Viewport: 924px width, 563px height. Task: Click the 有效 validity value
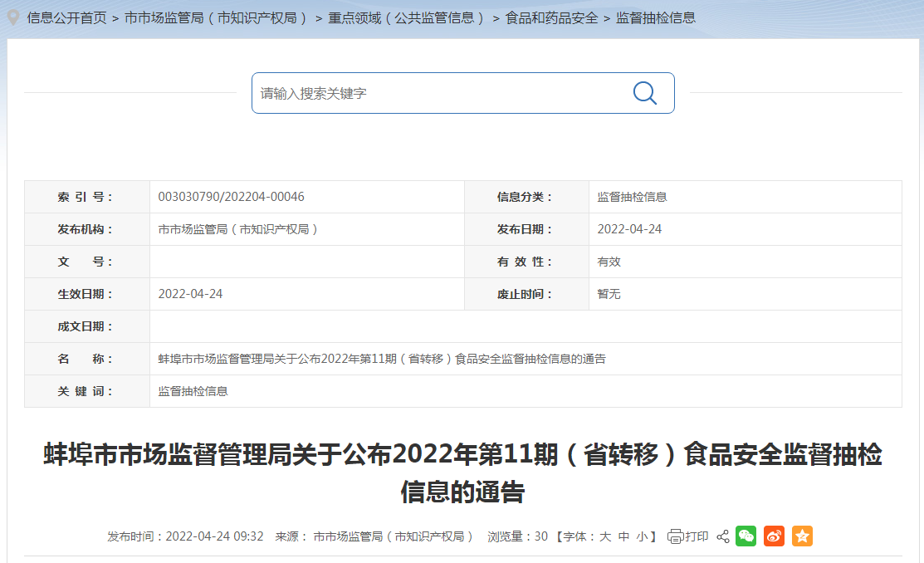[x=609, y=262]
